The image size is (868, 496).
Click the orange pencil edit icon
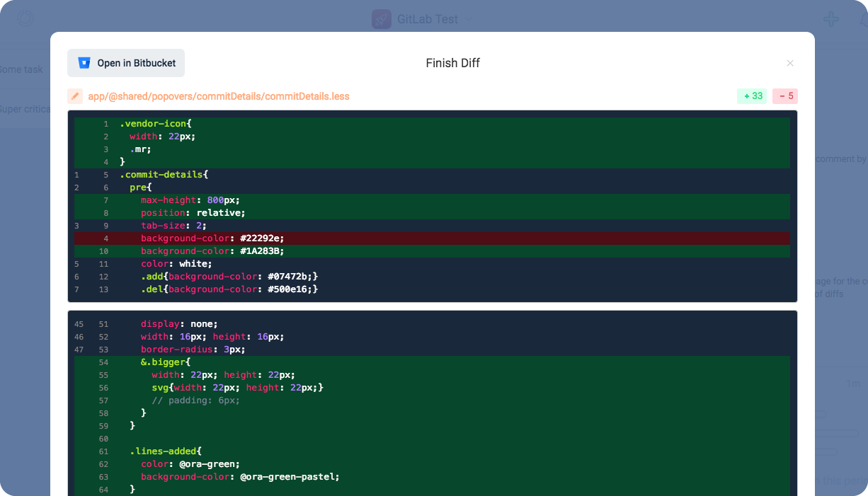point(75,96)
